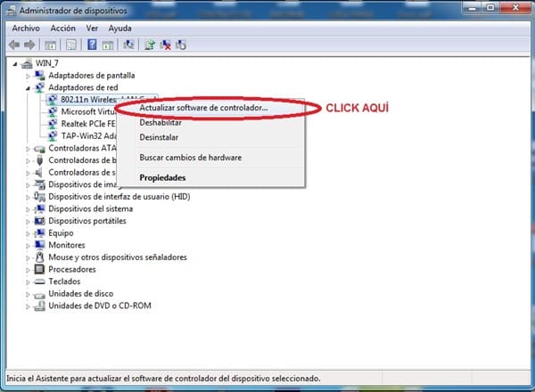Expand the Procesadores node
This screenshot has height=392, width=535.
click(x=28, y=270)
